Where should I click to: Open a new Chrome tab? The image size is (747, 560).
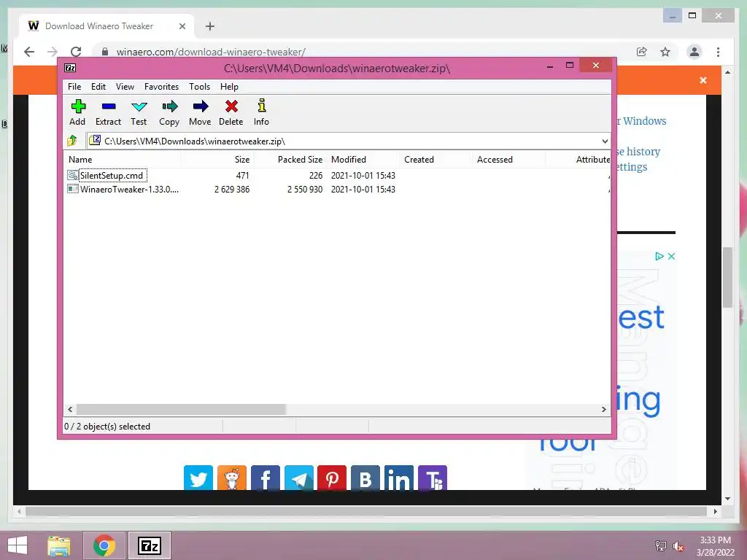click(209, 26)
